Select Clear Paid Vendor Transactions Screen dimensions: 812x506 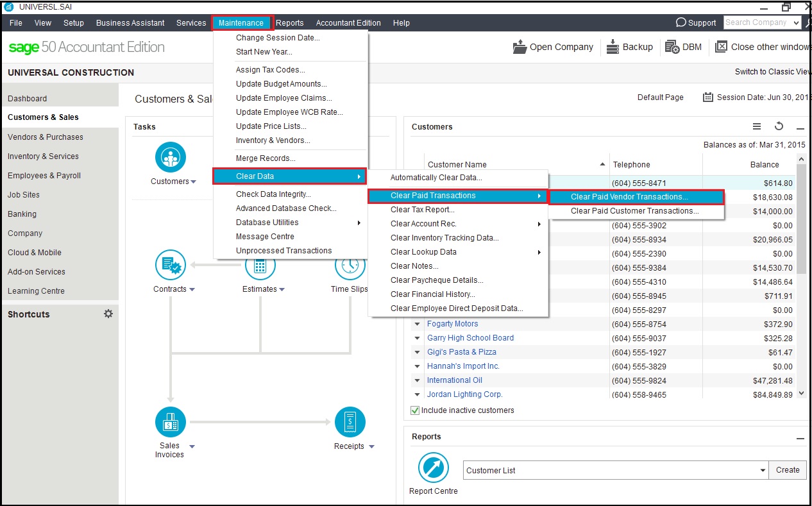click(636, 197)
